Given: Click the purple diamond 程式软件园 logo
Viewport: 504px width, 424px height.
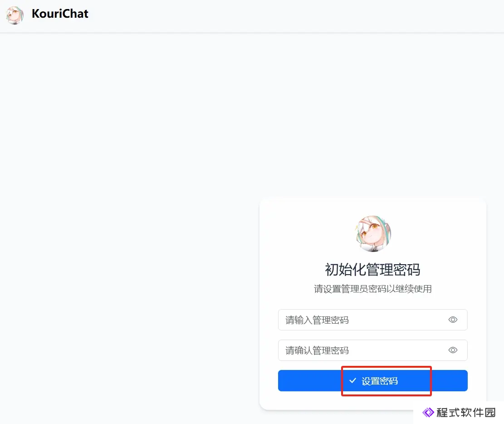Looking at the screenshot, I should click(428, 412).
